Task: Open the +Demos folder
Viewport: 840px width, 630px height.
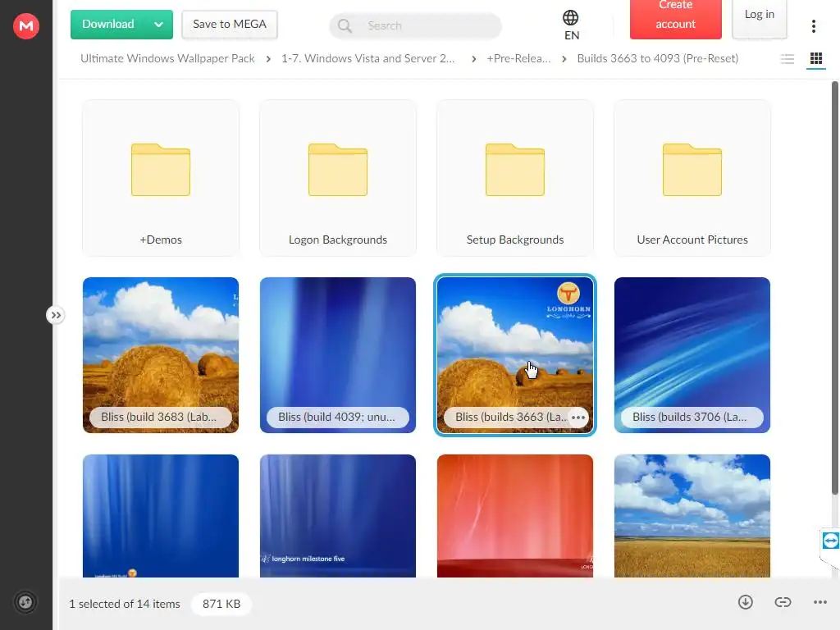Action: (x=161, y=178)
